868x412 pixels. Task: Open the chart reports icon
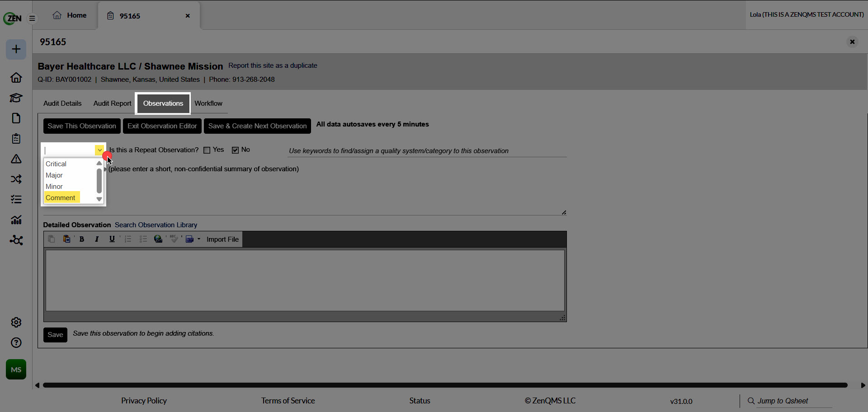(16, 220)
